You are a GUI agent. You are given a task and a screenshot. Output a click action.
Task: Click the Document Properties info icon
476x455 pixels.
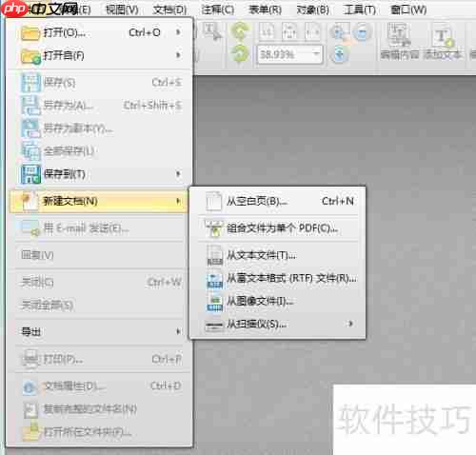tap(30, 387)
